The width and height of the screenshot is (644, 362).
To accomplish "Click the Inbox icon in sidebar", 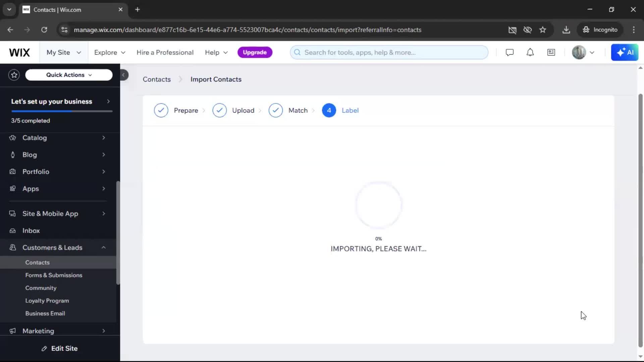I will 13,231.
